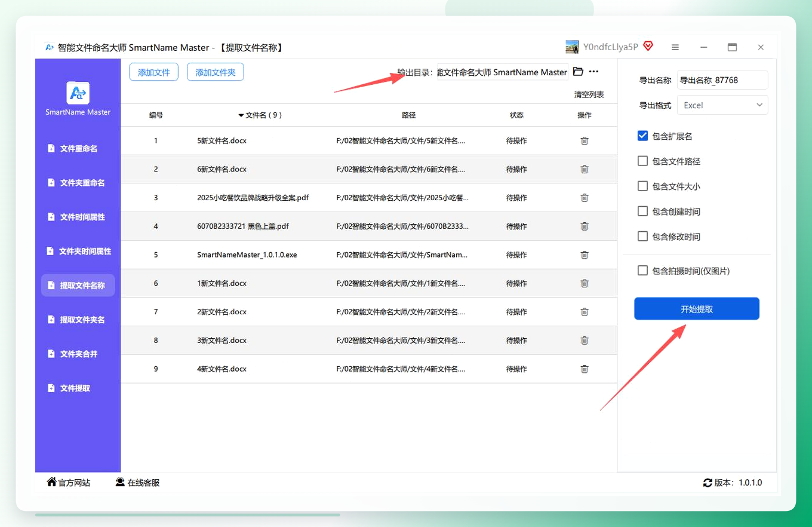The width and height of the screenshot is (812, 527).
Task: Click username Y0ndfcLlya5P
Action: [611, 47]
